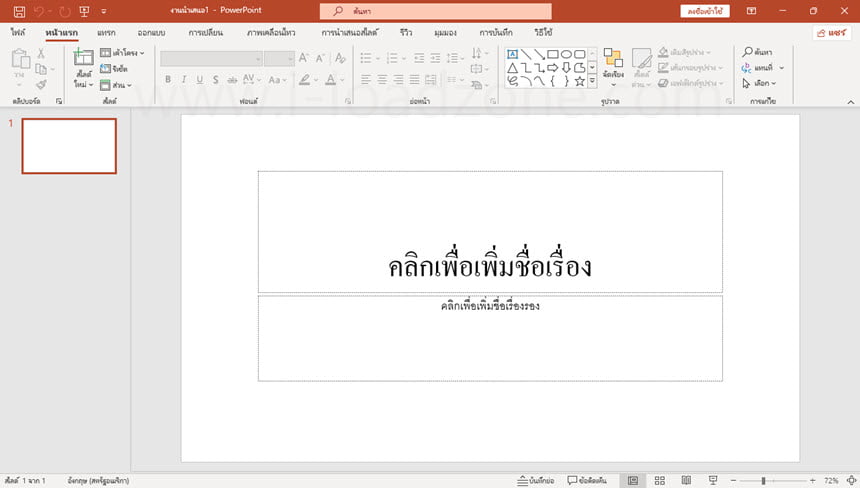This screenshot has height=489, width=860.
Task: Click the New Slide icon
Action: tap(83, 57)
